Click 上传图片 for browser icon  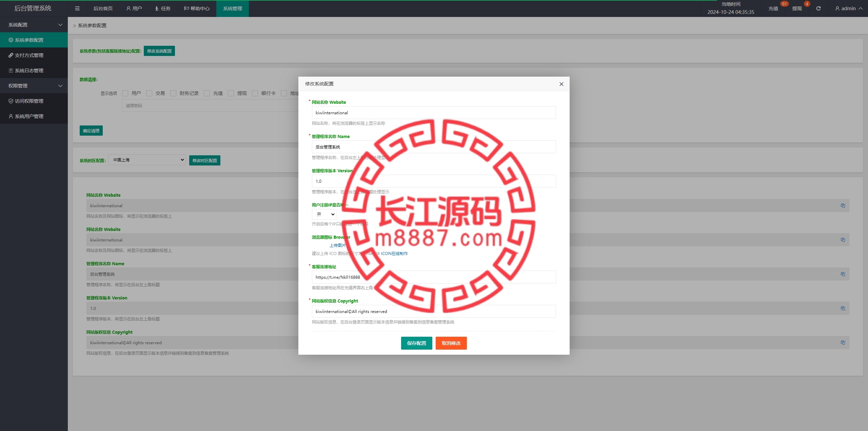tap(338, 245)
